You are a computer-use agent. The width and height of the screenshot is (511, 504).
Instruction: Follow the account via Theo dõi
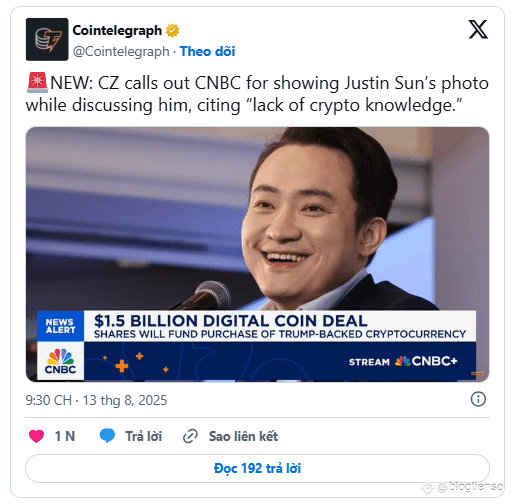207,51
